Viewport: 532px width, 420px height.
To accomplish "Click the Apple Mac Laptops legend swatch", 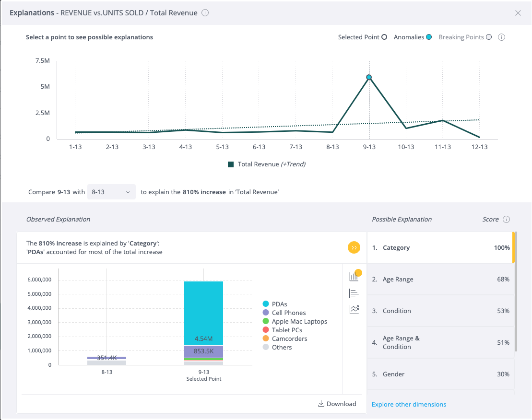I will tap(266, 321).
